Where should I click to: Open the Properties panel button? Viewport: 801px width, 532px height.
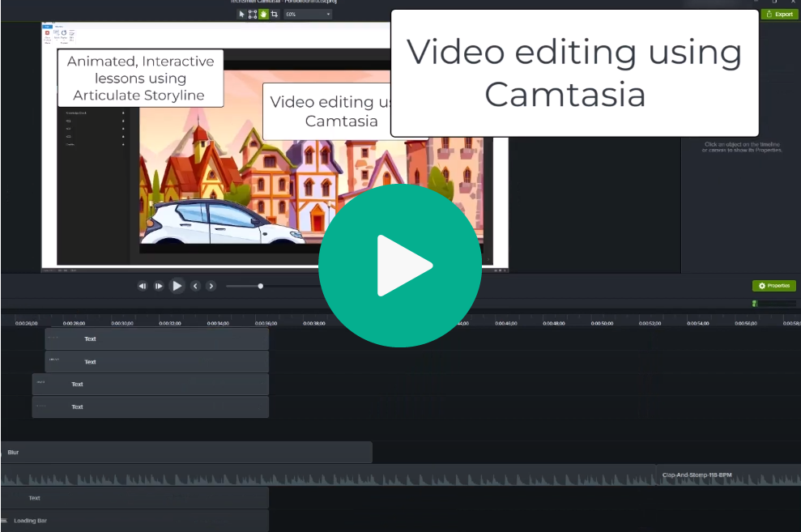(774, 286)
